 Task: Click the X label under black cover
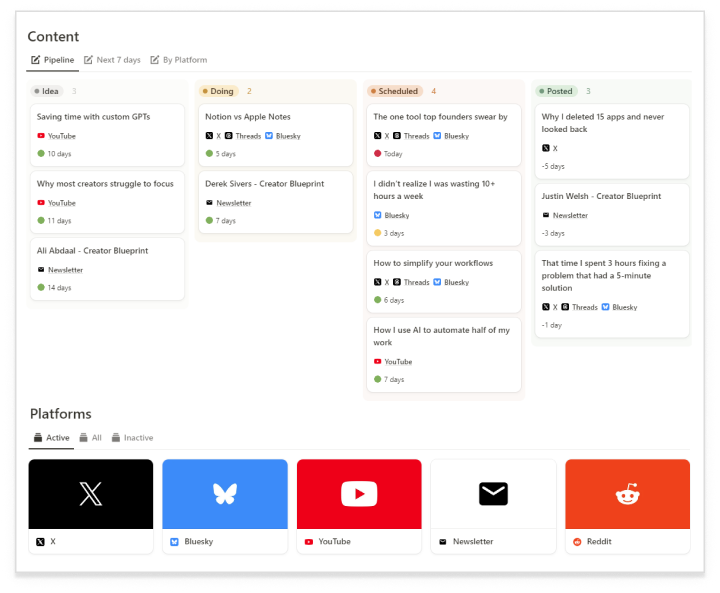(52, 542)
